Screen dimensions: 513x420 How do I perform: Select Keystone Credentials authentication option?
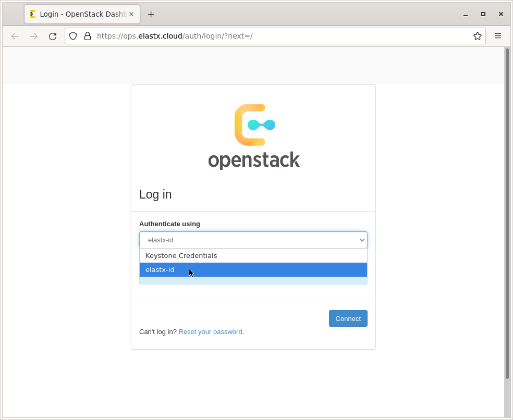pyautogui.click(x=181, y=255)
